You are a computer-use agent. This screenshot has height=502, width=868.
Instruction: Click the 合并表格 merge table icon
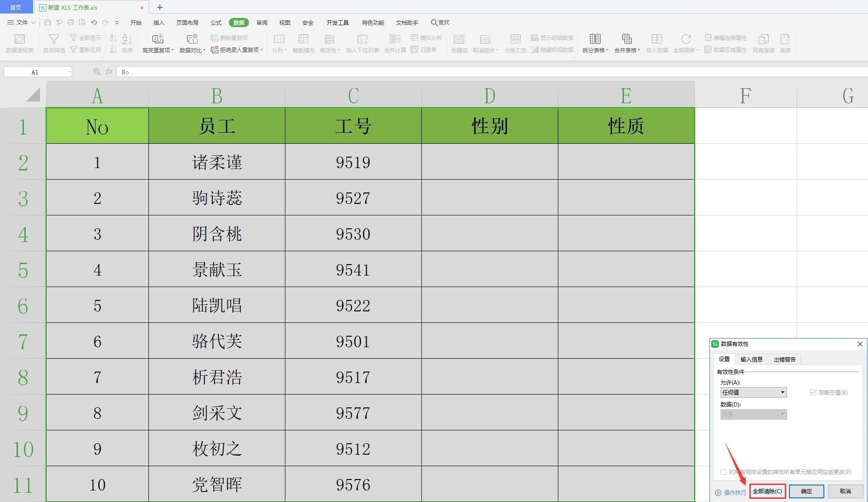point(627,39)
